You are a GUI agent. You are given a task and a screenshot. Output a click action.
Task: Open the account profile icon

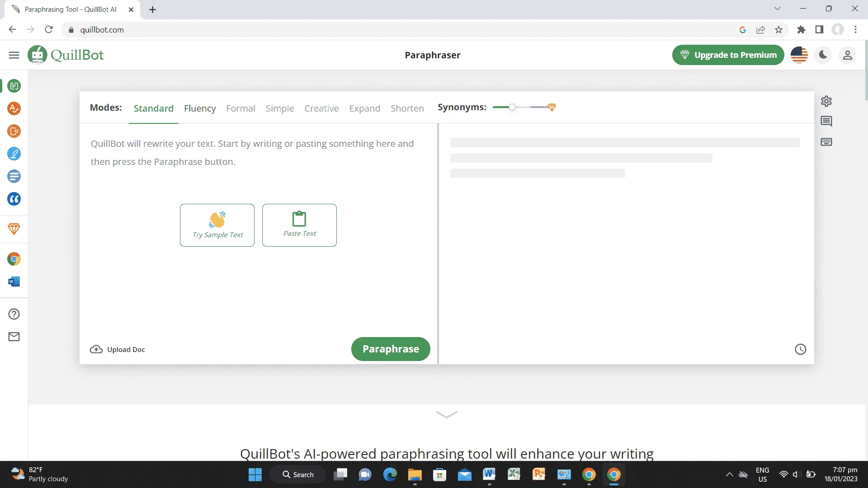coord(848,55)
